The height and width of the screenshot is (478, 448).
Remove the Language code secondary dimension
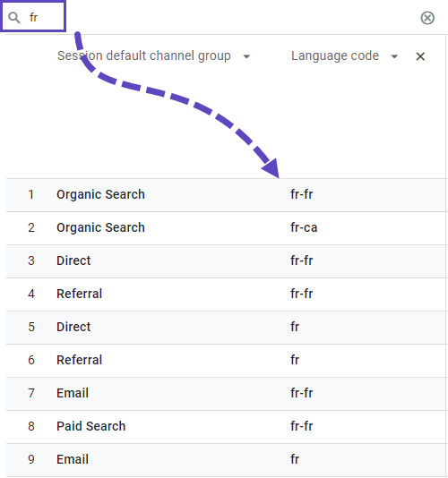tap(420, 56)
